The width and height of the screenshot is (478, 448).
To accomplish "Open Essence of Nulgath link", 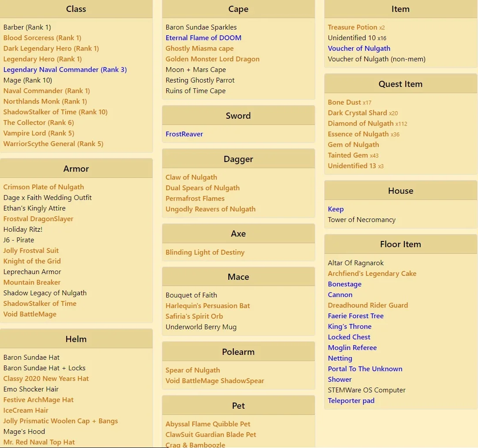I will click(358, 134).
